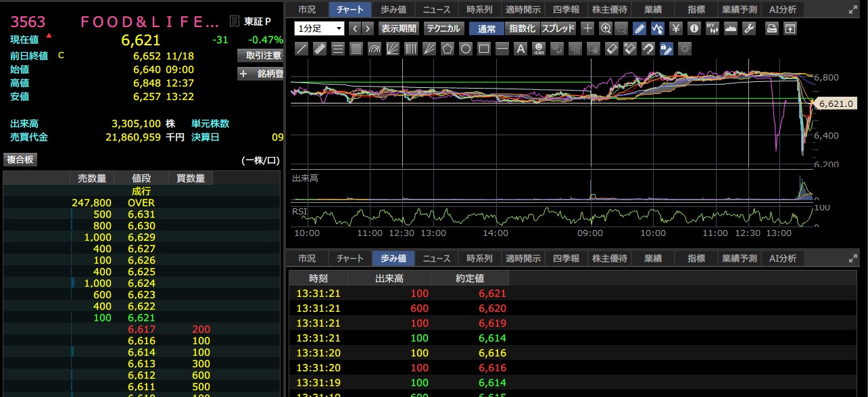Viewport: 868px width, 397px height.
Task: Click the 時刻 column header
Action: (318, 278)
